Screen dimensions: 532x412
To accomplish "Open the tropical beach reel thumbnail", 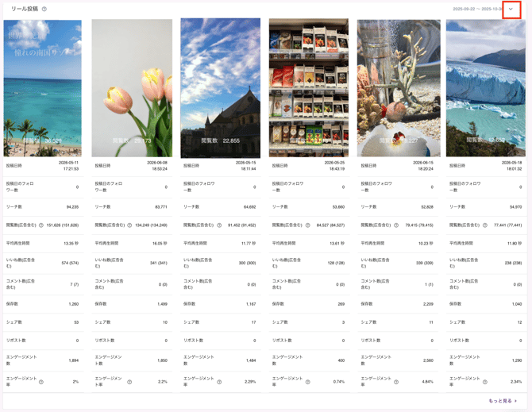I will 42,88.
